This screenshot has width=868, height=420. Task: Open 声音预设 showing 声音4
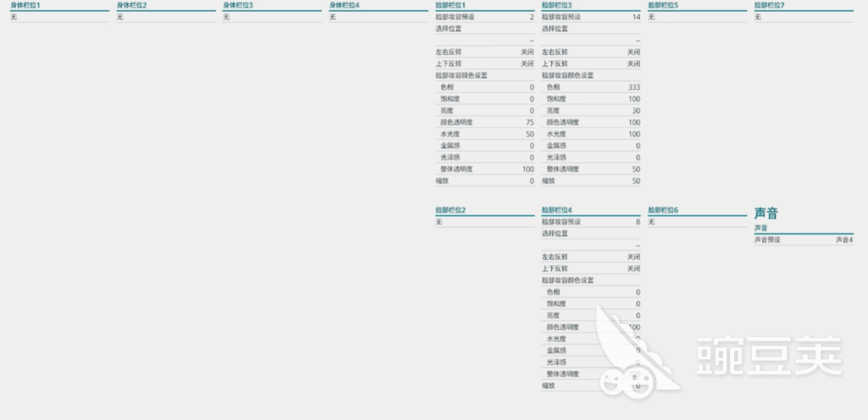point(803,240)
